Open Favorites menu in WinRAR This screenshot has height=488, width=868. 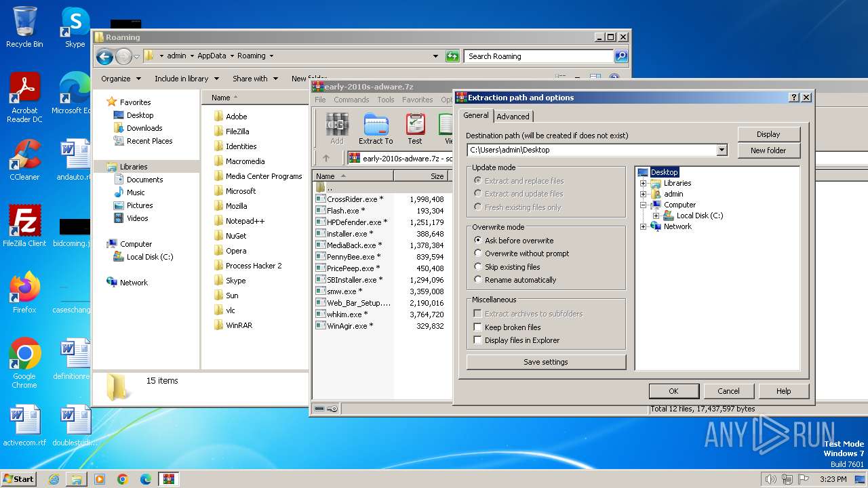[417, 100]
